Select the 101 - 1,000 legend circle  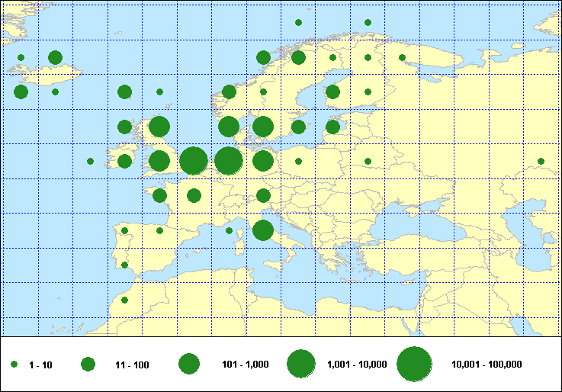pyautogui.click(x=189, y=365)
